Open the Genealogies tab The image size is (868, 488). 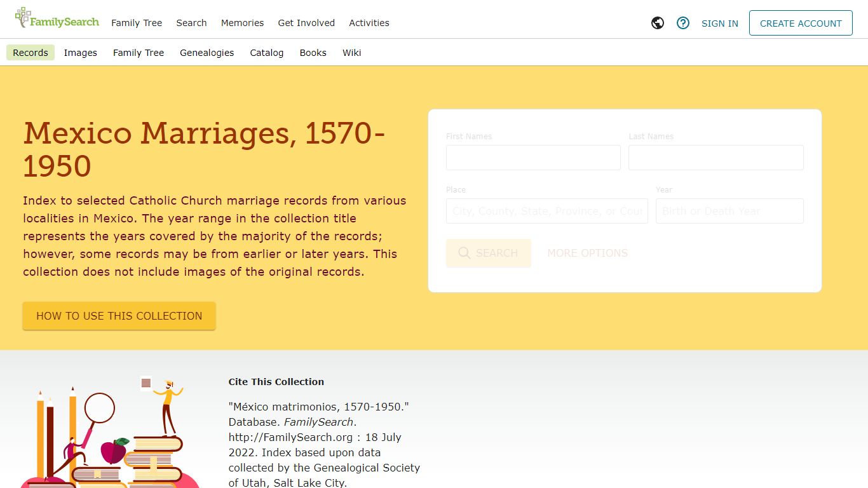[207, 53]
